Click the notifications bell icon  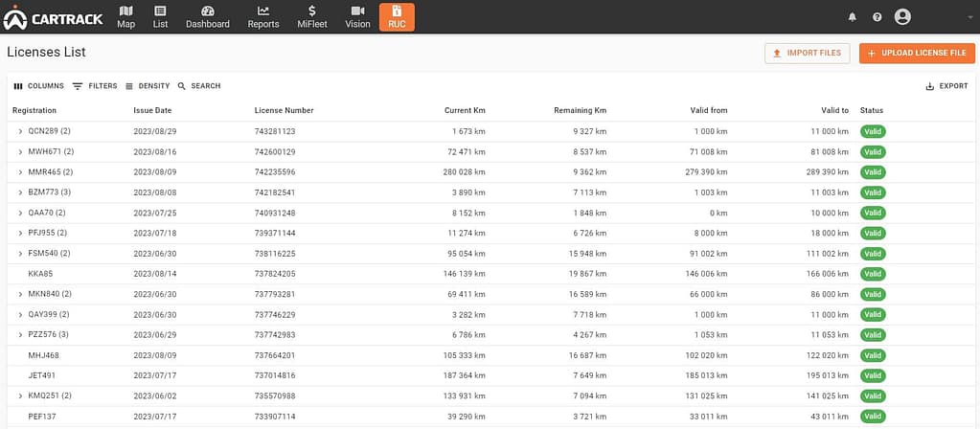[x=853, y=17]
